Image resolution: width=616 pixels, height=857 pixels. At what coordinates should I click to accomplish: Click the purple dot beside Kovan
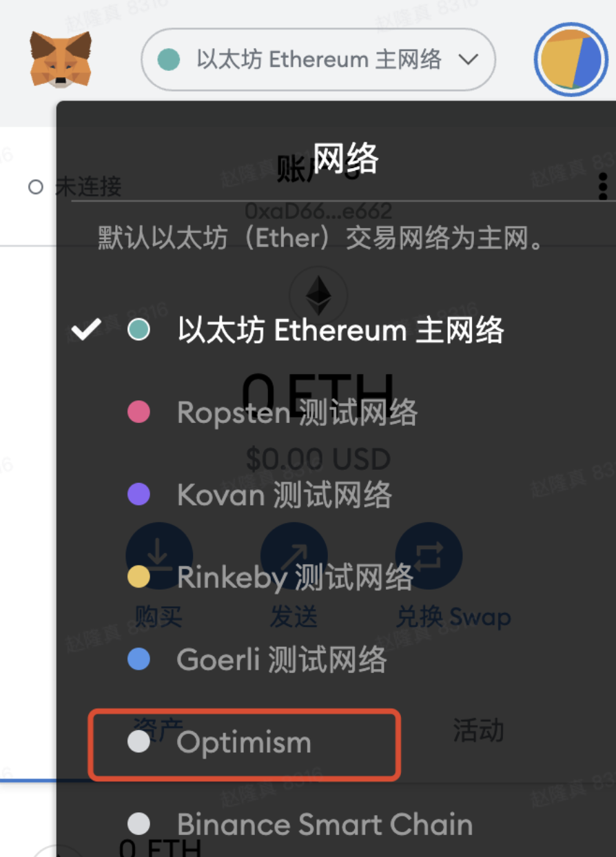138,495
